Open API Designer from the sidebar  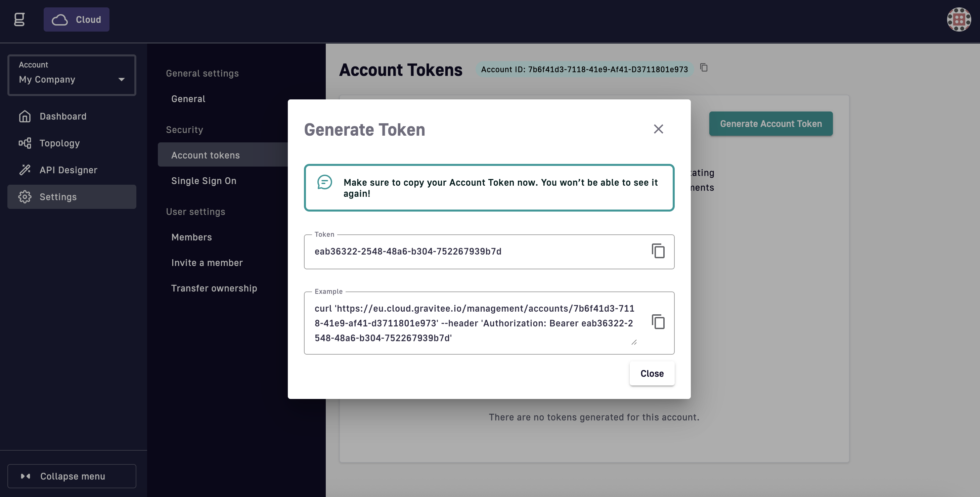pos(68,170)
